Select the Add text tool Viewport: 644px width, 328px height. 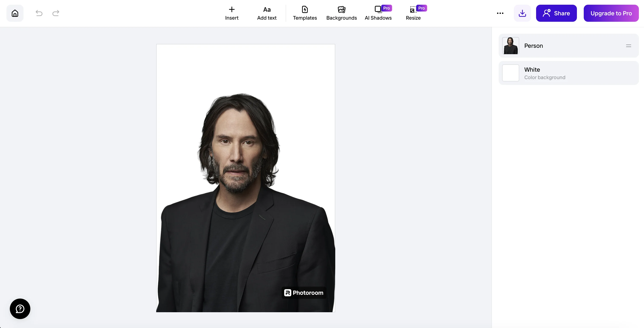[266, 13]
